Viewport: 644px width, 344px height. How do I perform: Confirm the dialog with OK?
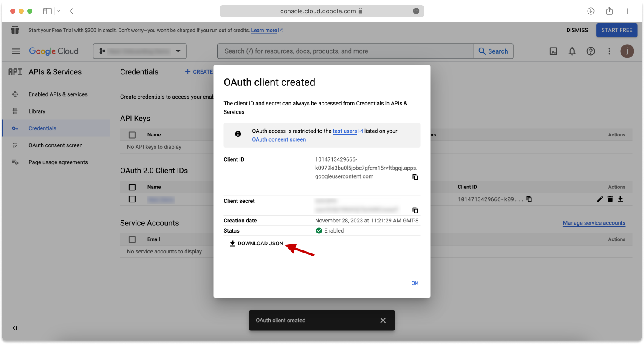pyautogui.click(x=415, y=283)
